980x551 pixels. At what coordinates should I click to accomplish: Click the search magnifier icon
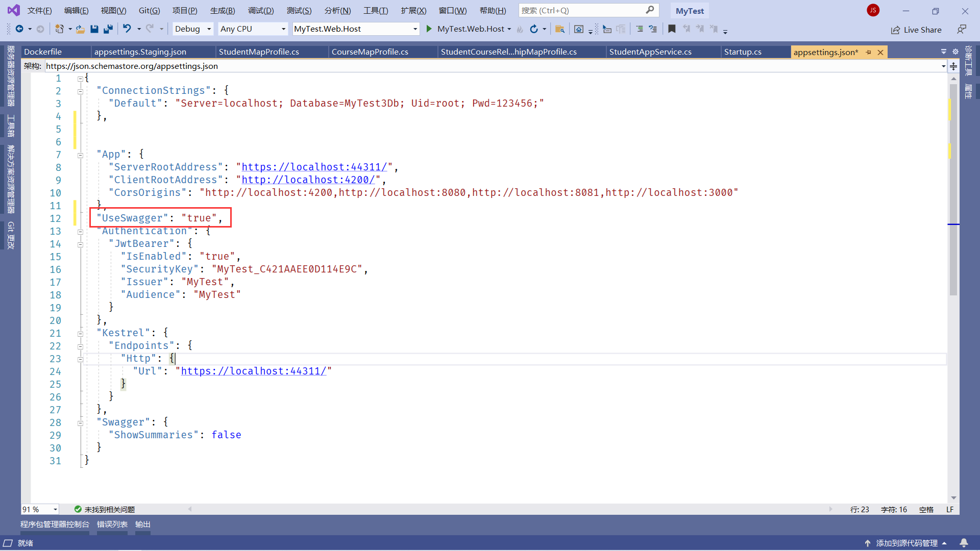click(650, 10)
